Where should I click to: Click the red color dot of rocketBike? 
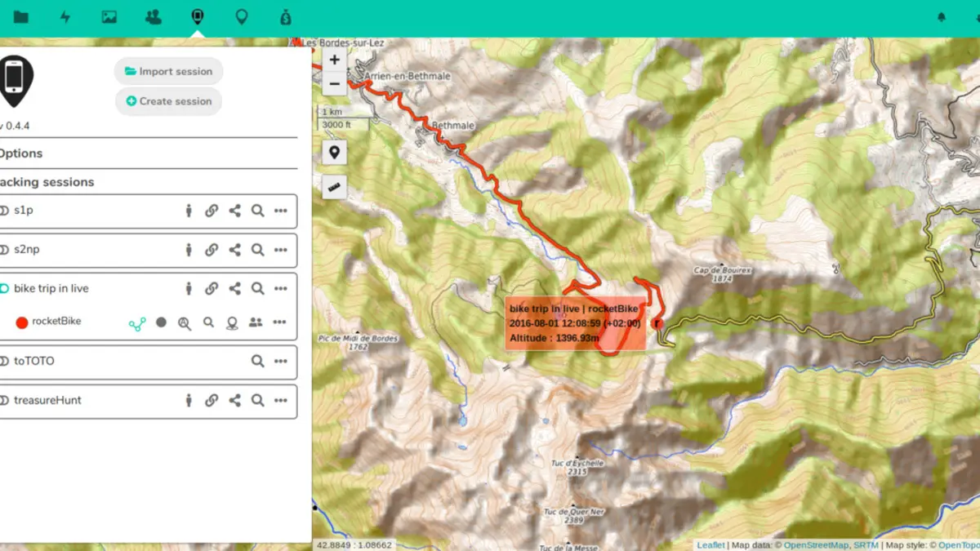(22, 322)
